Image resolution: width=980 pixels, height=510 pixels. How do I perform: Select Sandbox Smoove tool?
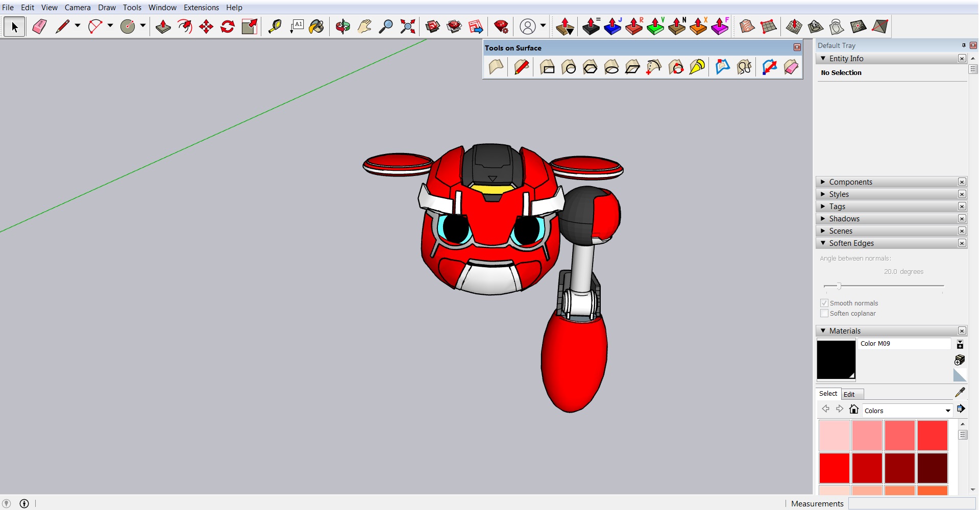tap(794, 27)
